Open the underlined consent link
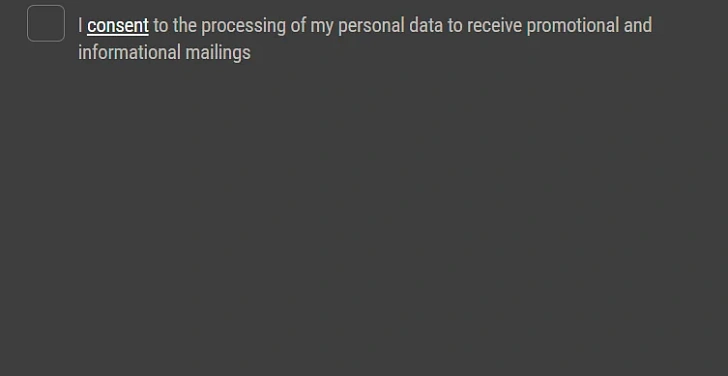This screenshot has height=376, width=728. click(x=118, y=26)
